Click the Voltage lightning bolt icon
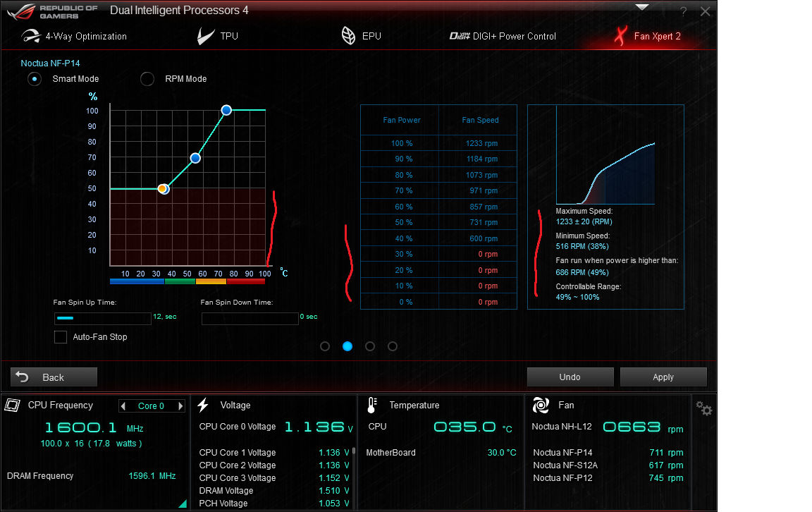 tap(203, 405)
